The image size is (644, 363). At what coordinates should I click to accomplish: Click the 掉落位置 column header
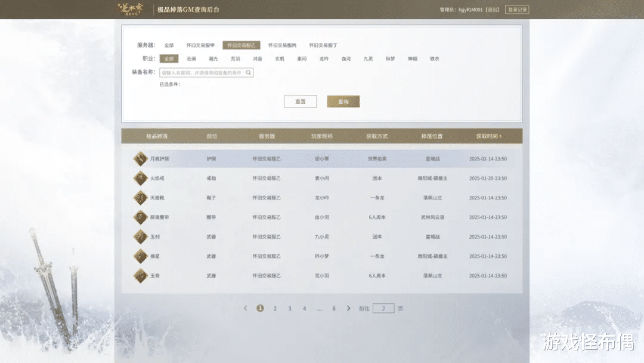pyautogui.click(x=432, y=137)
